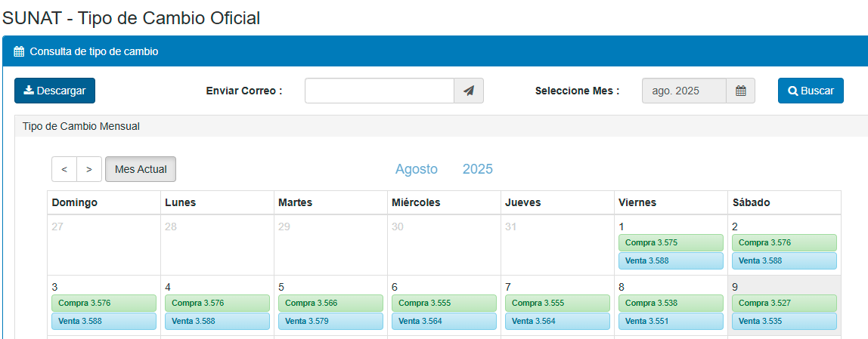
Task: Select Venta 3.579 on August 5
Action: pos(331,321)
